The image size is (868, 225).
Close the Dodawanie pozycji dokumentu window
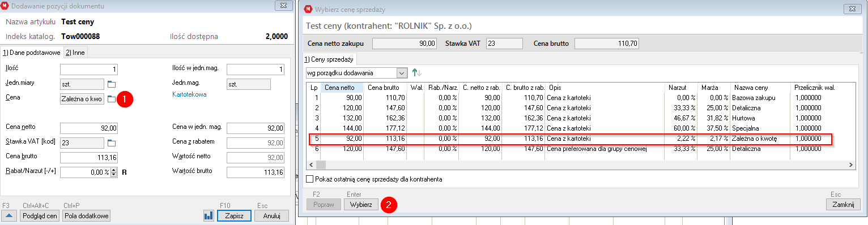tap(283, 5)
